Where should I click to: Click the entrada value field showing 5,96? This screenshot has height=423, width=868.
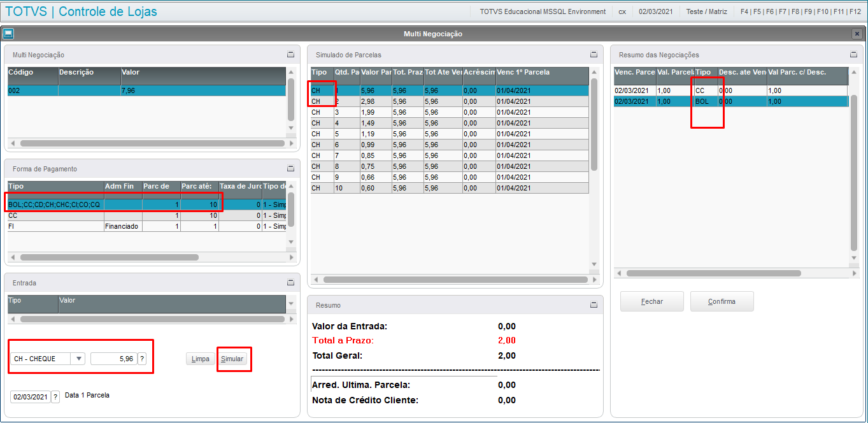click(x=114, y=359)
